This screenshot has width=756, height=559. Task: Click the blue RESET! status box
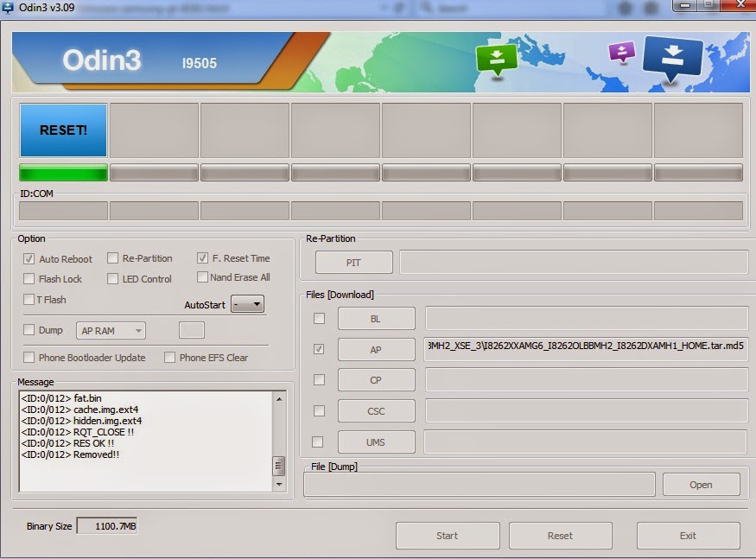(x=63, y=130)
